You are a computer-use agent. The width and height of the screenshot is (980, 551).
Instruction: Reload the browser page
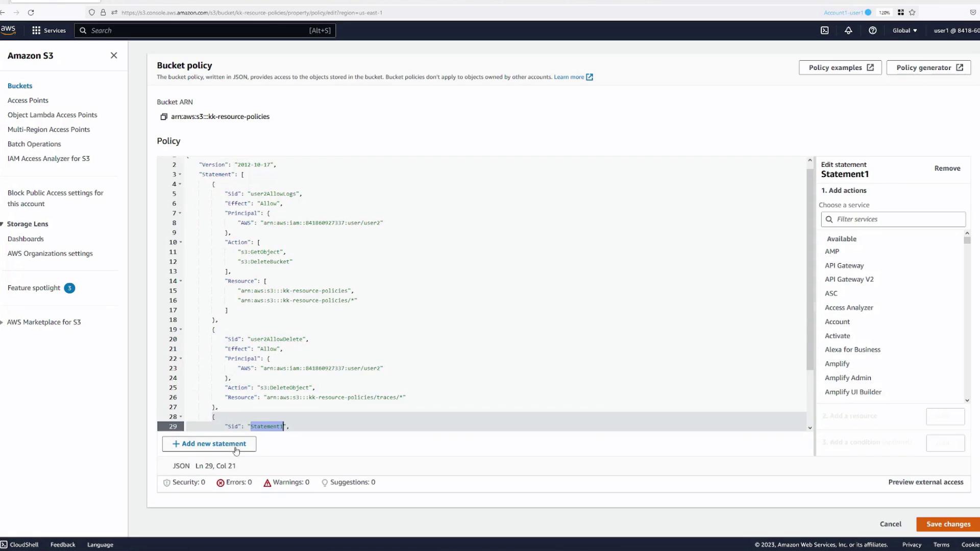click(31, 12)
